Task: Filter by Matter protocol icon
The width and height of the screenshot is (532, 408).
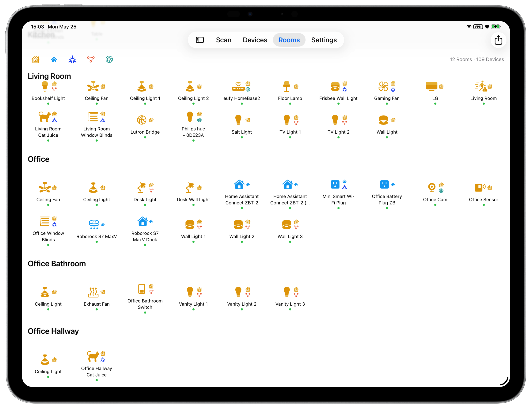Action: 72,59
